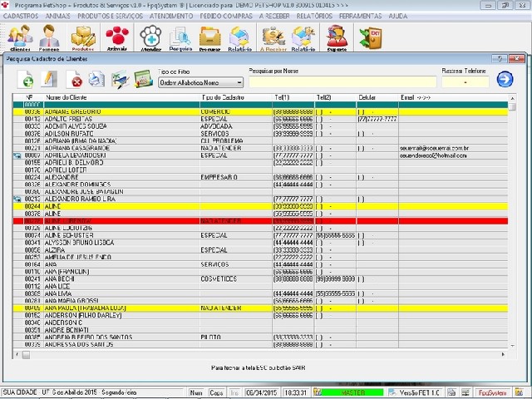The height and width of the screenshot is (399, 532).
Task: Select the ALYSSON BRUNO LISBOA row
Action: pos(260,243)
